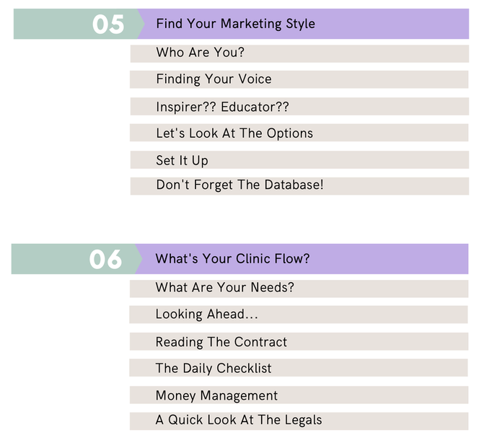484x448 pixels.
Task: Click the 05 chapter number badge
Action: coord(108,24)
